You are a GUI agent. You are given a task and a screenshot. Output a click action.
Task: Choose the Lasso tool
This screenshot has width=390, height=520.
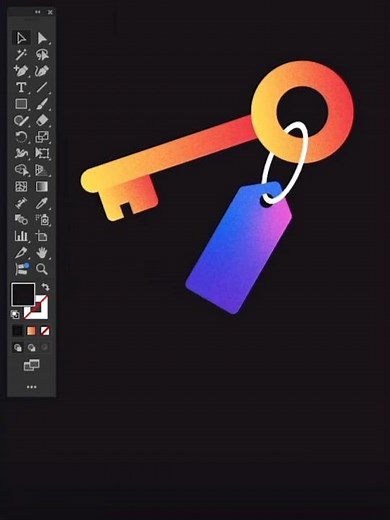(x=42, y=54)
